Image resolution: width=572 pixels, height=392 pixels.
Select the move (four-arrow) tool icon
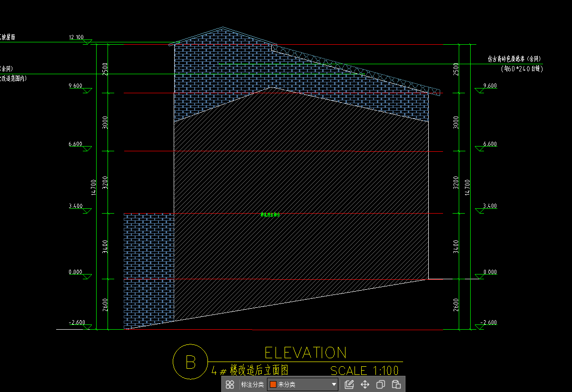365,384
